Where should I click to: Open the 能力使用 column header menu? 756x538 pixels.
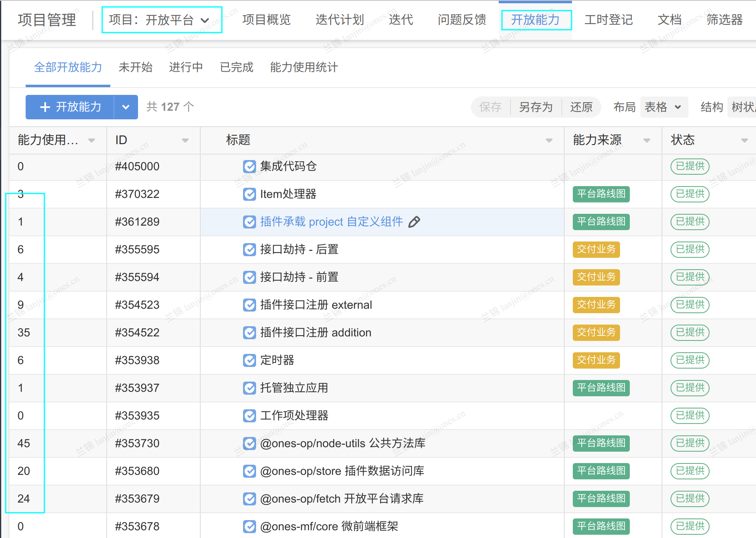tap(92, 141)
